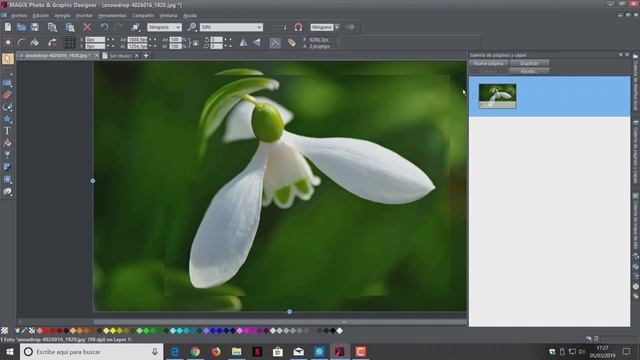
Task: Open the Herramientas menu
Action: pos(112,16)
